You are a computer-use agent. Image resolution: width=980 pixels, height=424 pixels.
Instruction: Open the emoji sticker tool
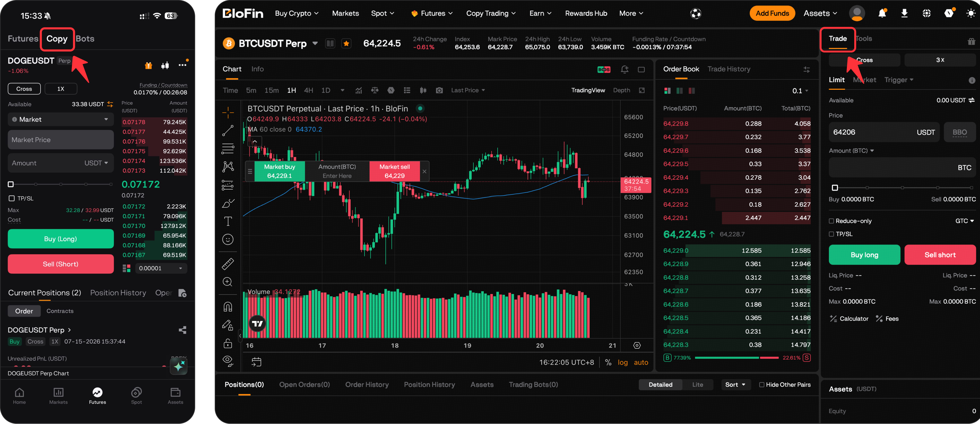point(228,239)
